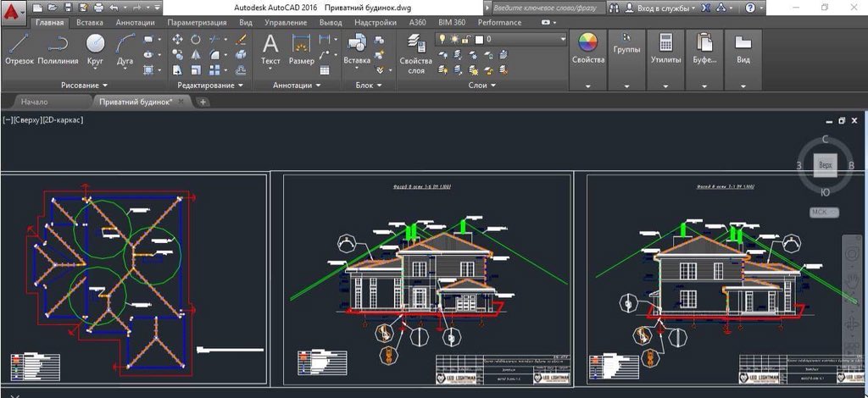Click the Save As icon in quick access

point(83,8)
